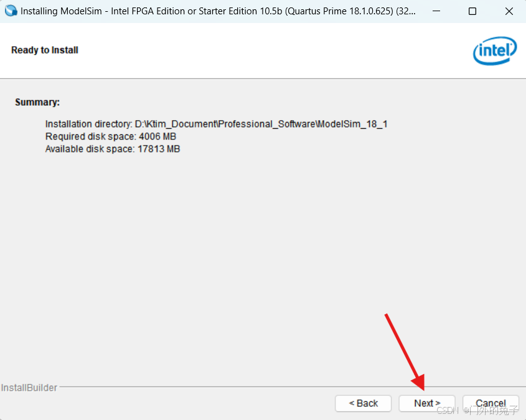Screen dimensions: 526x420
Task: Click the Ready to Install heading
Action: pyautogui.click(x=45, y=50)
